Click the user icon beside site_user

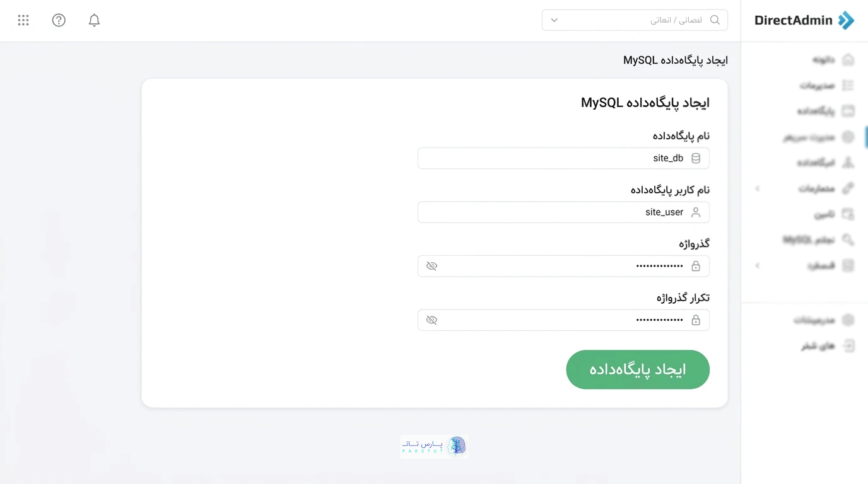[696, 212]
